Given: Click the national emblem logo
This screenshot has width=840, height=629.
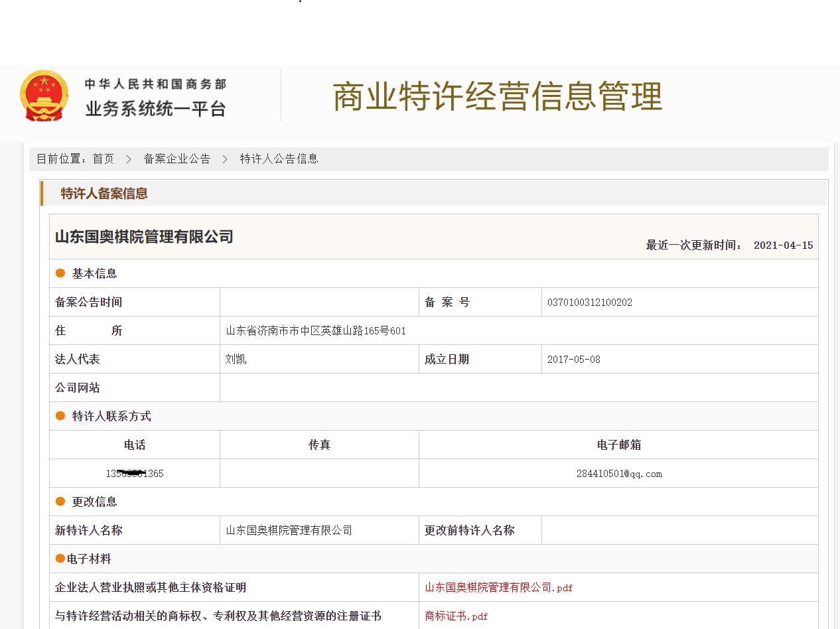Looking at the screenshot, I should (44, 96).
